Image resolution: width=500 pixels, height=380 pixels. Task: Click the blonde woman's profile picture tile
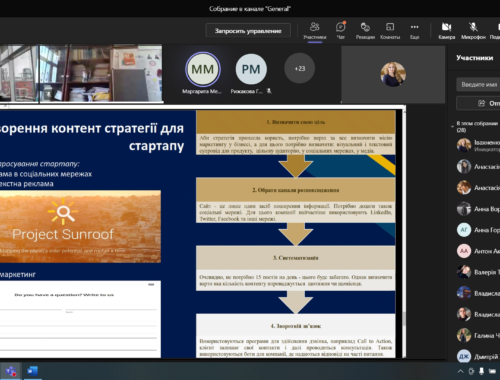[x=393, y=74]
